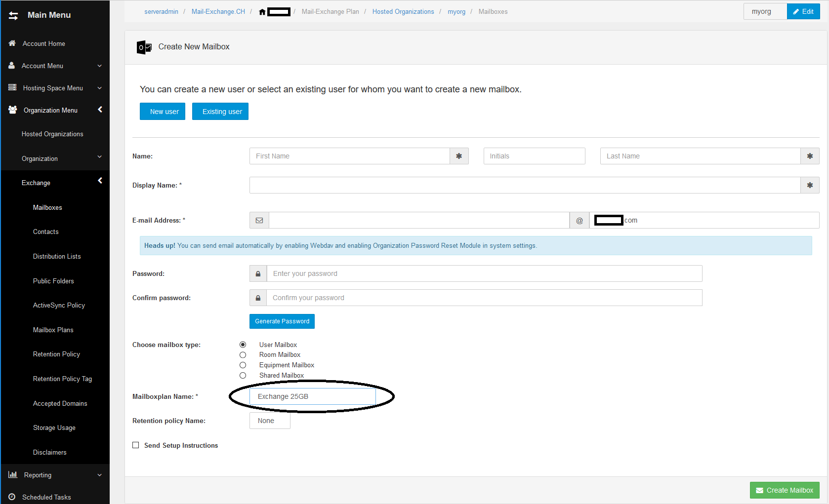
Task: Open Public Folders menu item
Action: point(53,281)
